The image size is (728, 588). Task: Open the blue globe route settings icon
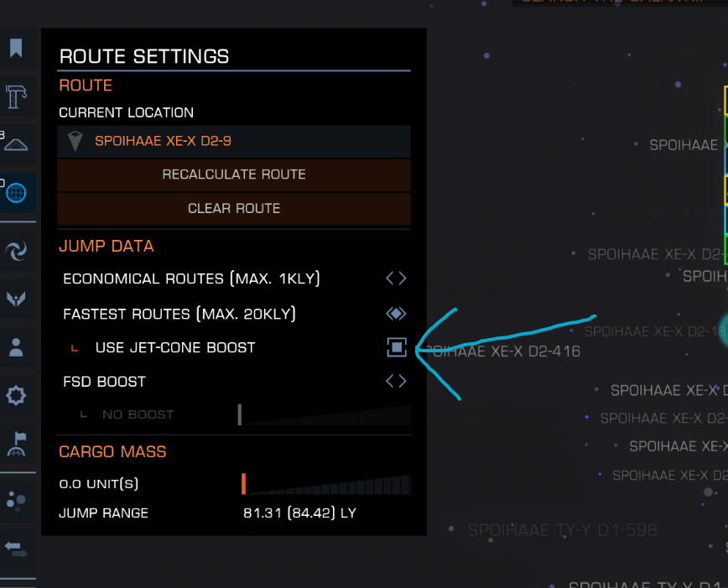pyautogui.click(x=16, y=193)
